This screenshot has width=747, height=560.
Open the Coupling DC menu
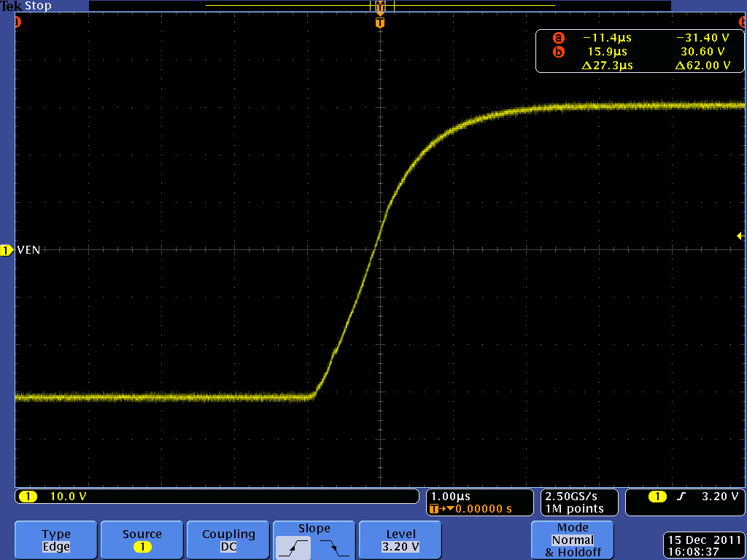click(228, 540)
